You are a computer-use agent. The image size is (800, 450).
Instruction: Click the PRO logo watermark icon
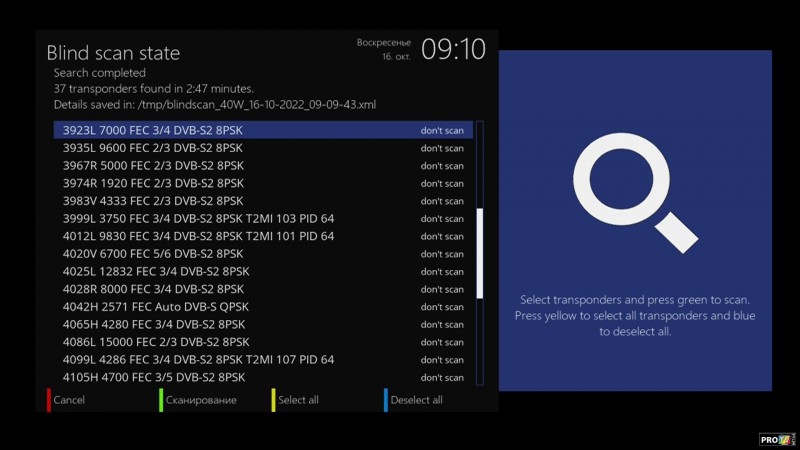(776, 438)
